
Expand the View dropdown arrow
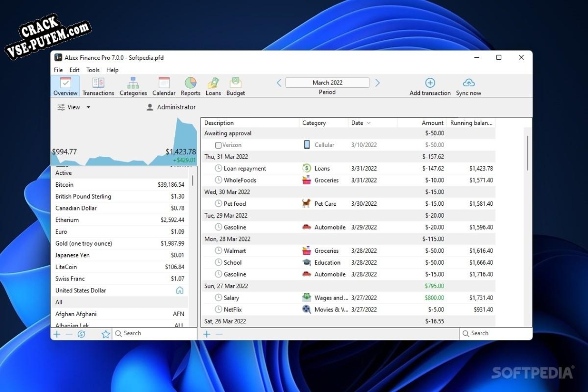click(89, 107)
